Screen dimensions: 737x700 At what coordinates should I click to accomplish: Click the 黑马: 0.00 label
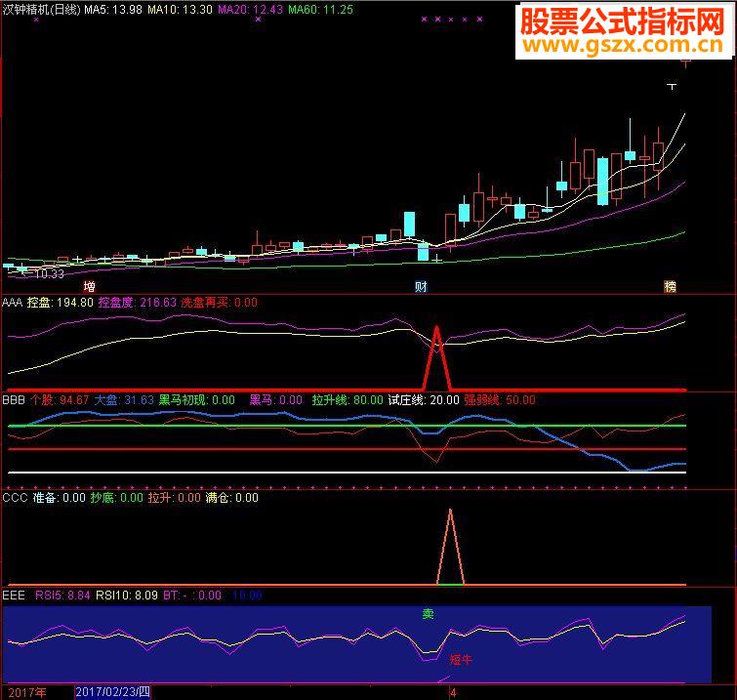(x=275, y=400)
